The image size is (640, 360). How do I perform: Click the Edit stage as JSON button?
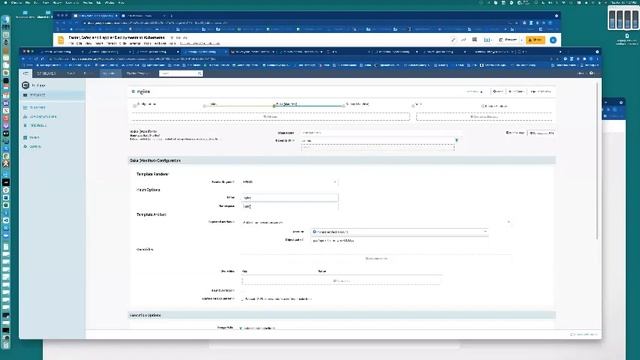click(541, 133)
